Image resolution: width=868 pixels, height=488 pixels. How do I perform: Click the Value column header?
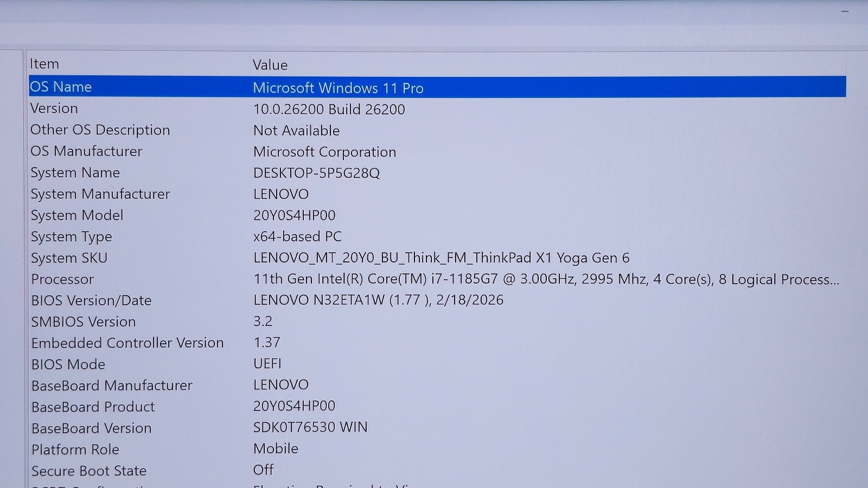(x=270, y=65)
